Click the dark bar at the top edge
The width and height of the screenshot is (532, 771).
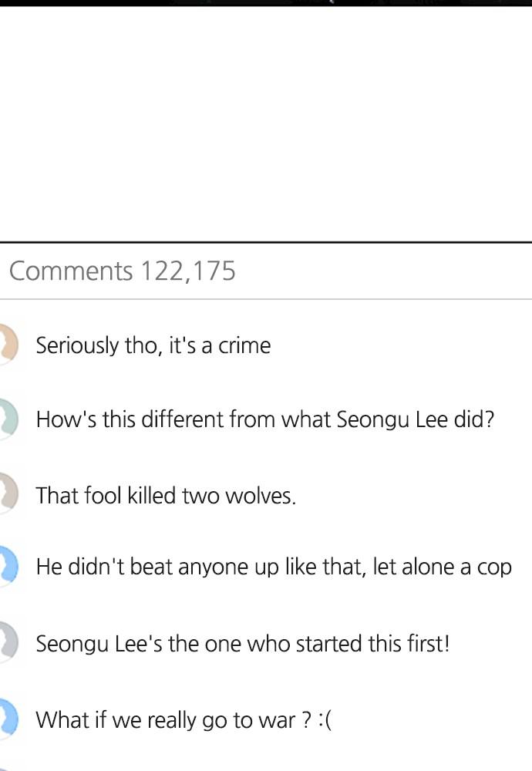[266, 3]
